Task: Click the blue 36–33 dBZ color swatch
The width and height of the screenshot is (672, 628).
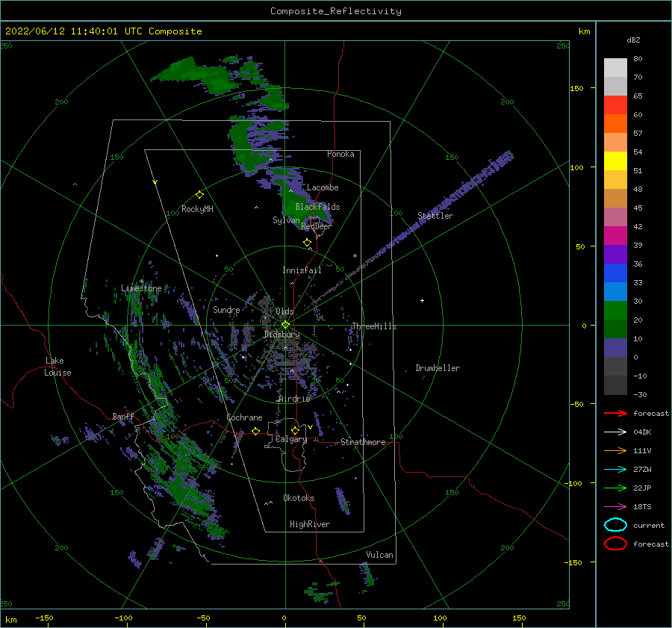Action: [615, 273]
